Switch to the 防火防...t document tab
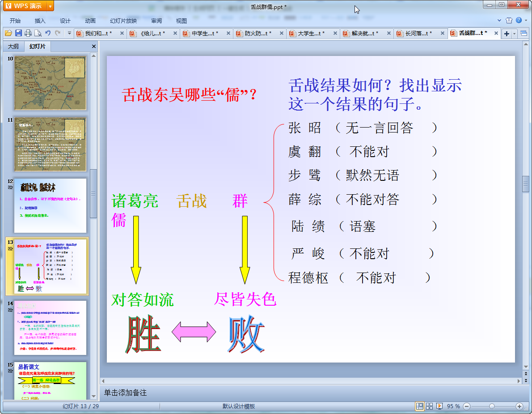 point(258,33)
